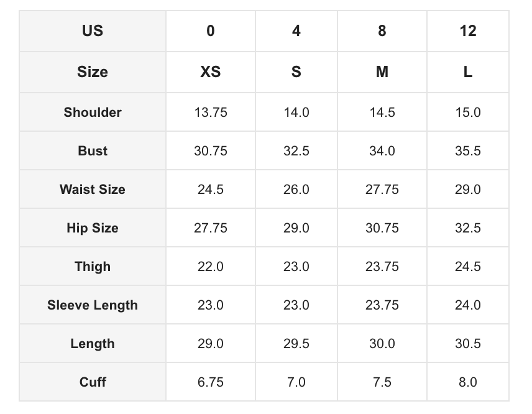The width and height of the screenshot is (532, 414).
Task: Click the Shoulder row label
Action: [93, 113]
